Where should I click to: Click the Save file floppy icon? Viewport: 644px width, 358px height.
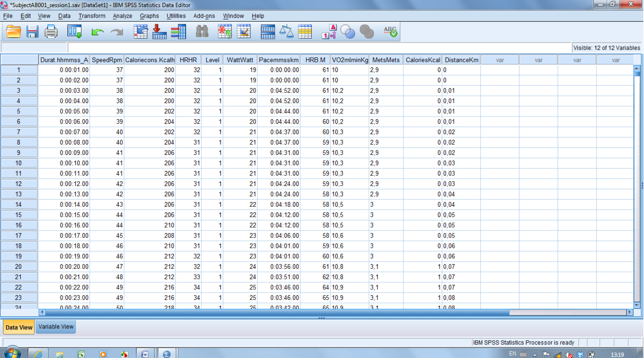pyautogui.click(x=32, y=32)
